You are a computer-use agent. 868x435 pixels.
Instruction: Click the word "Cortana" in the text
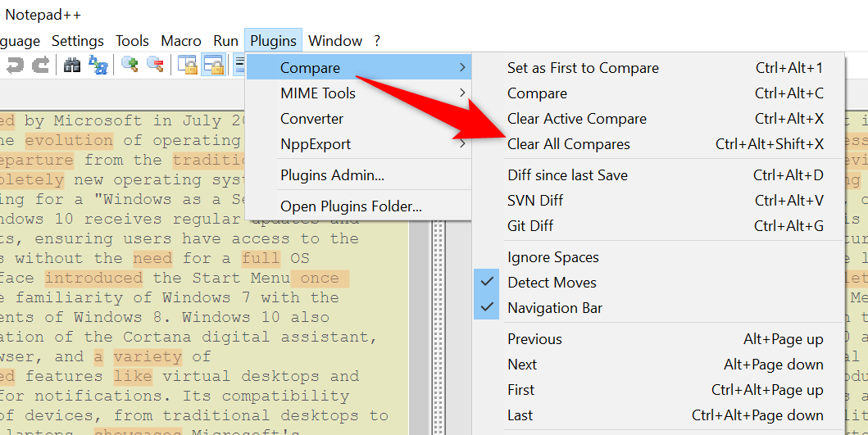tap(157, 337)
